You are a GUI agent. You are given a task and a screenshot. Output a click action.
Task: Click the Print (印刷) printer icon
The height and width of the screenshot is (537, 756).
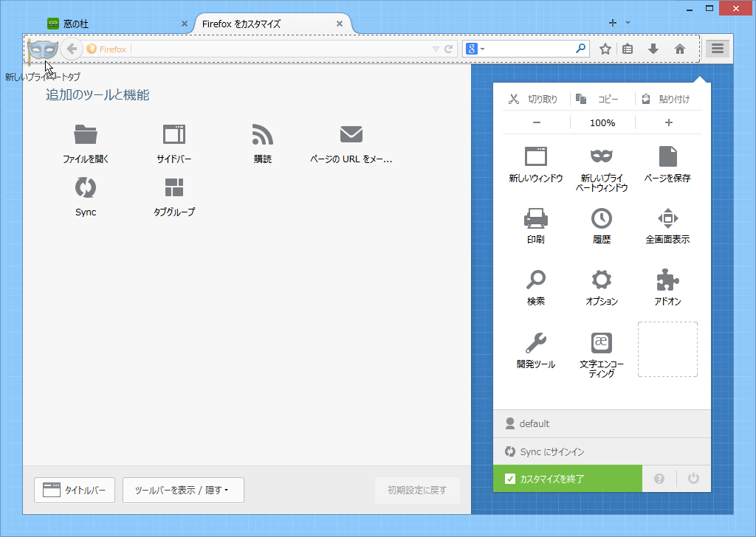[x=536, y=218]
